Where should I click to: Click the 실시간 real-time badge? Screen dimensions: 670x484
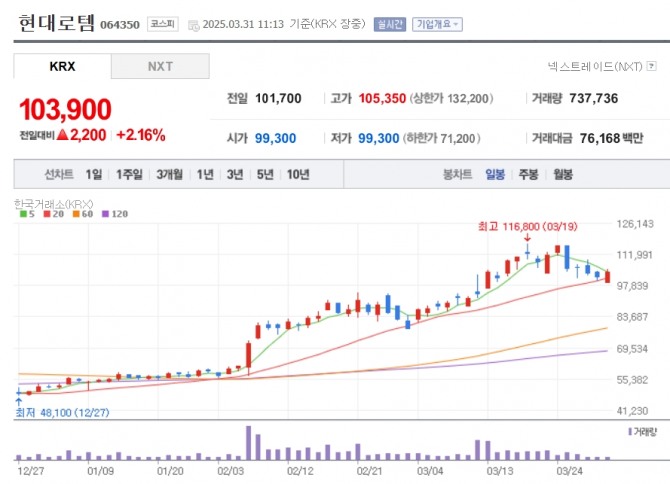pos(389,24)
